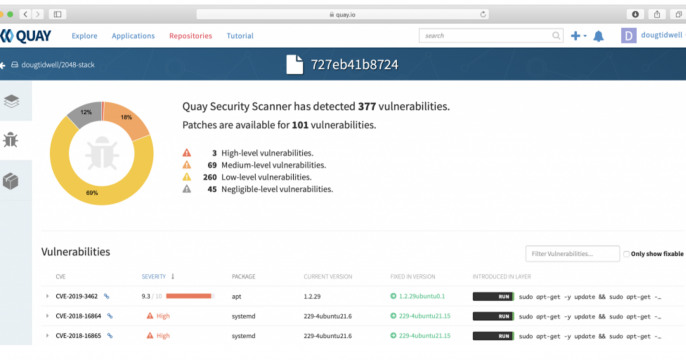Image resolution: width=686 pixels, height=360 pixels.
Task: Click the RUN layer badge for CVE-2019-3462
Action: (493, 297)
